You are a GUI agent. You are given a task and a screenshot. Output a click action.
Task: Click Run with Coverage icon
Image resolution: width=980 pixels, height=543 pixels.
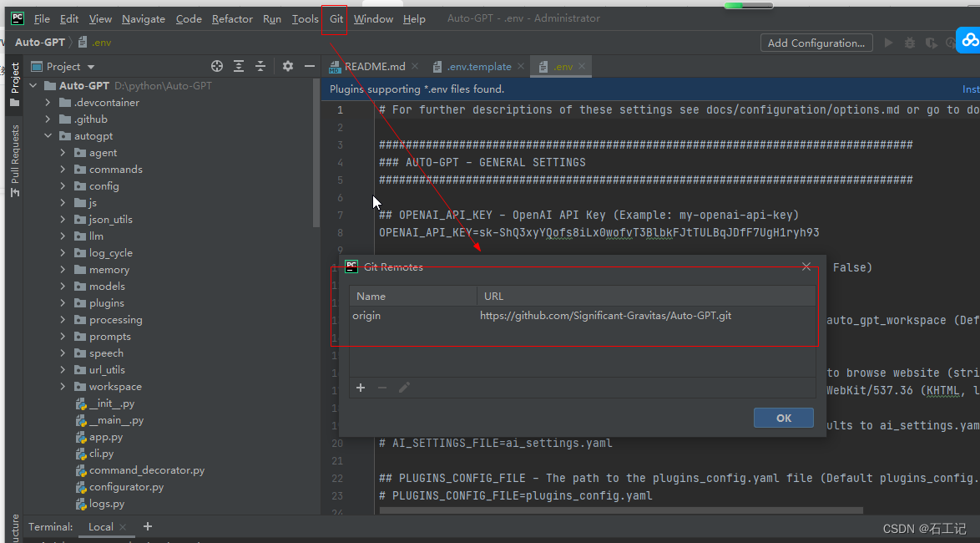pos(932,43)
